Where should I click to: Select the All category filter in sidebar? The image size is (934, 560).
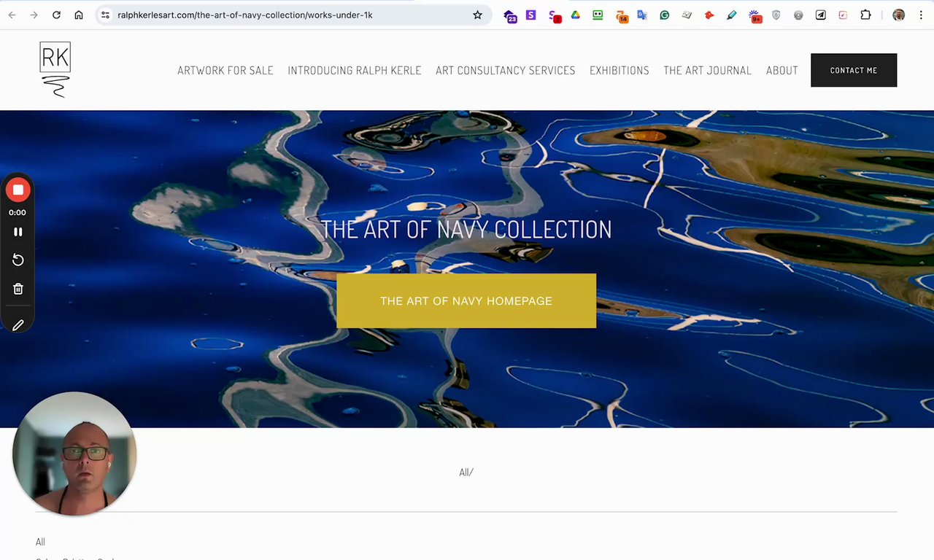click(x=40, y=542)
